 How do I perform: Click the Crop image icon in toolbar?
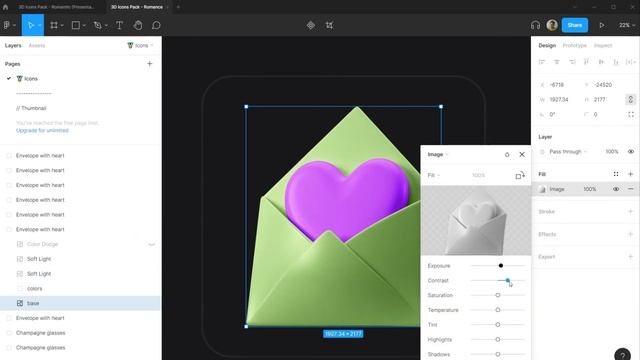(x=329, y=25)
